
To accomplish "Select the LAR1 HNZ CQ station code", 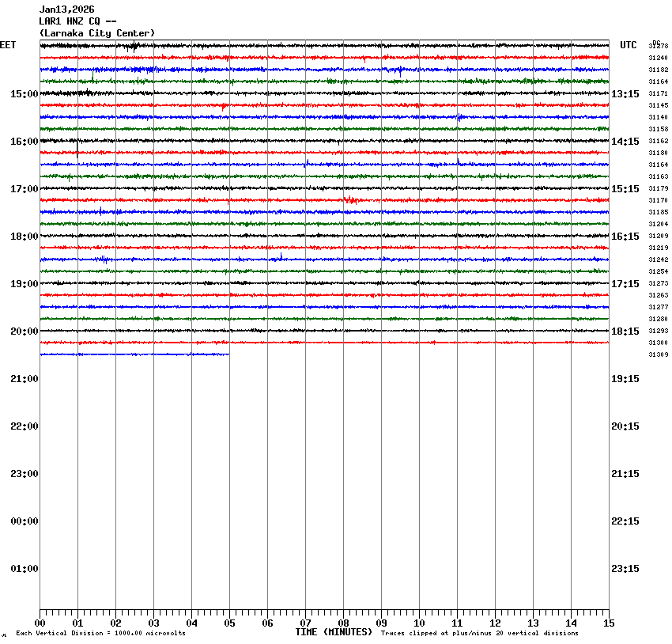I will pos(78,21).
